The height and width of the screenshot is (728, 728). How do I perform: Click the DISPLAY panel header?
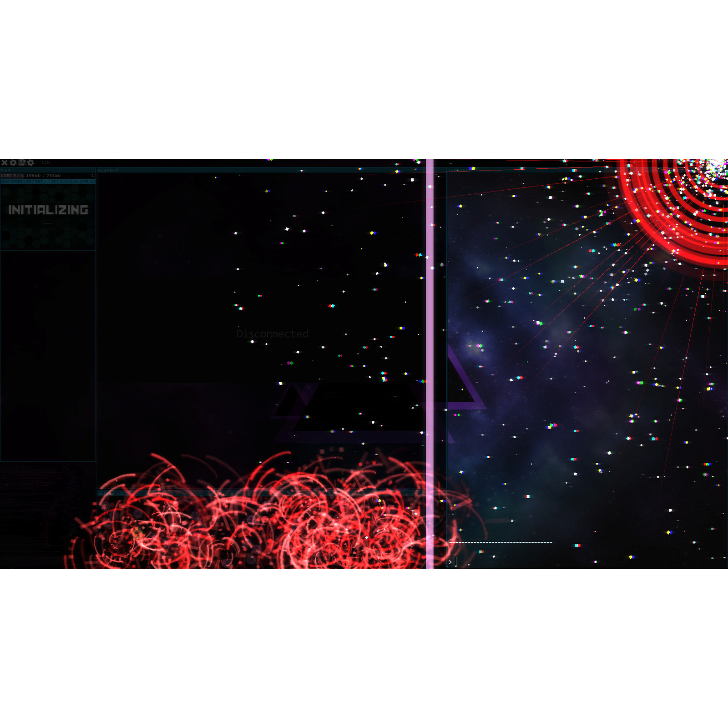tap(108, 170)
